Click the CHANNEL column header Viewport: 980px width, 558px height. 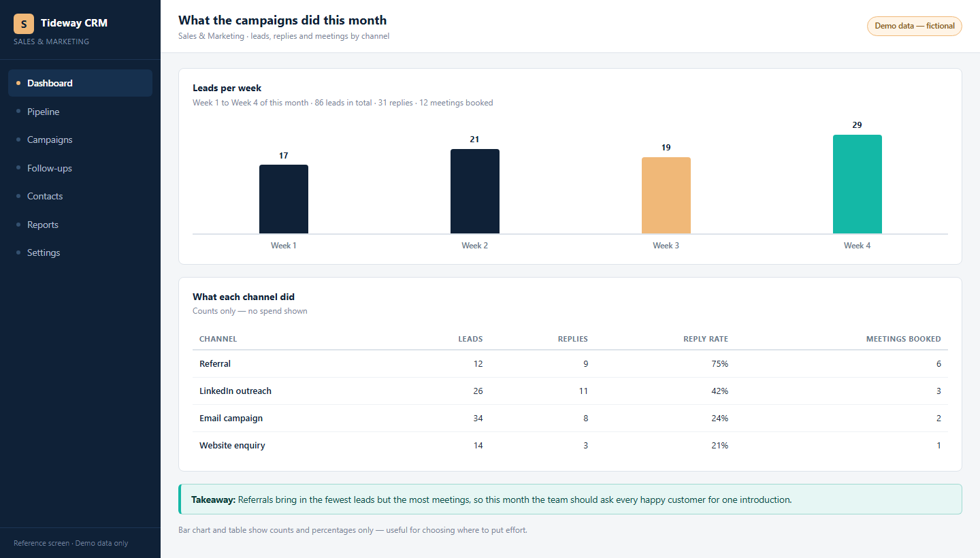pos(218,339)
